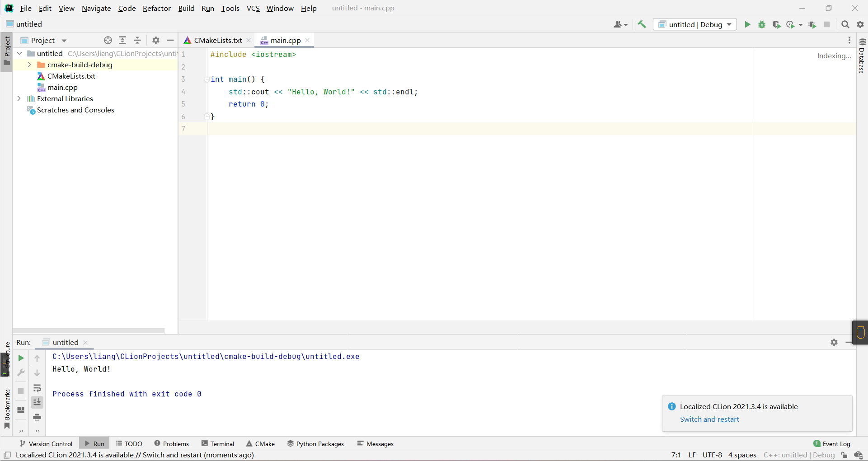
Task: Select Scratches and Consoles node
Action: point(75,110)
